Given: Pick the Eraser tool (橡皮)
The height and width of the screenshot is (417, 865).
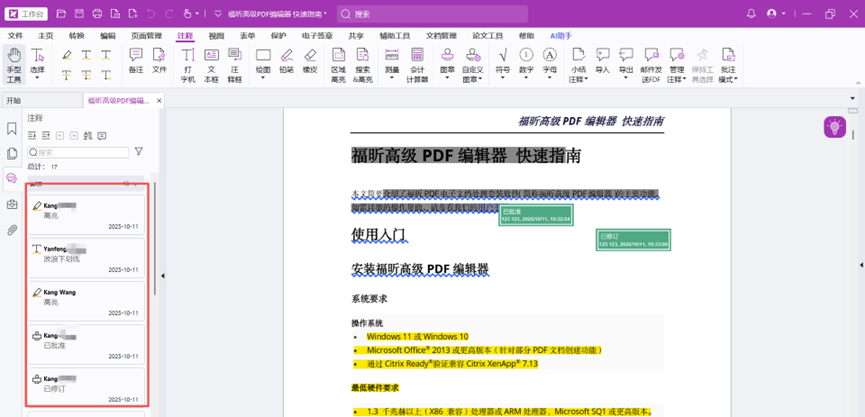Looking at the screenshot, I should (310, 63).
